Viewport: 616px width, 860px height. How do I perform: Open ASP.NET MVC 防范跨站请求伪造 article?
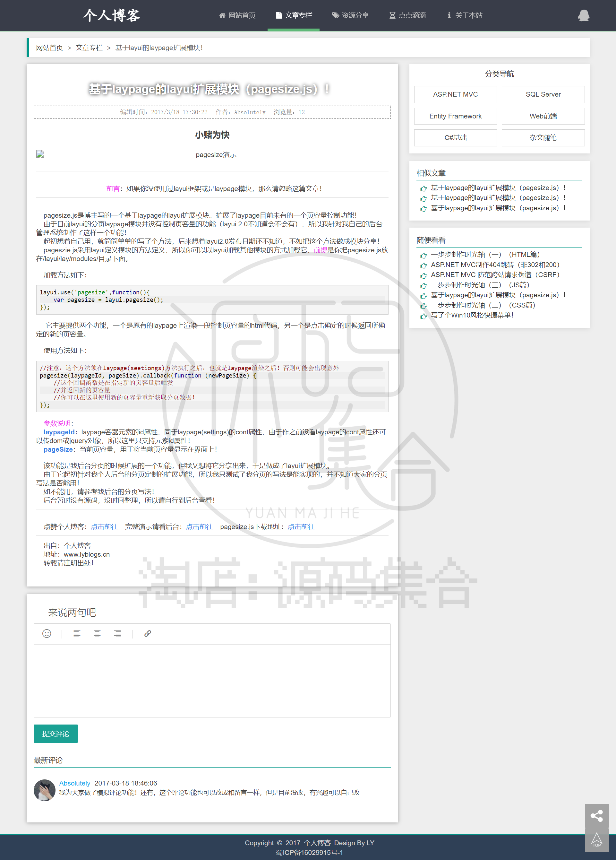(x=495, y=274)
